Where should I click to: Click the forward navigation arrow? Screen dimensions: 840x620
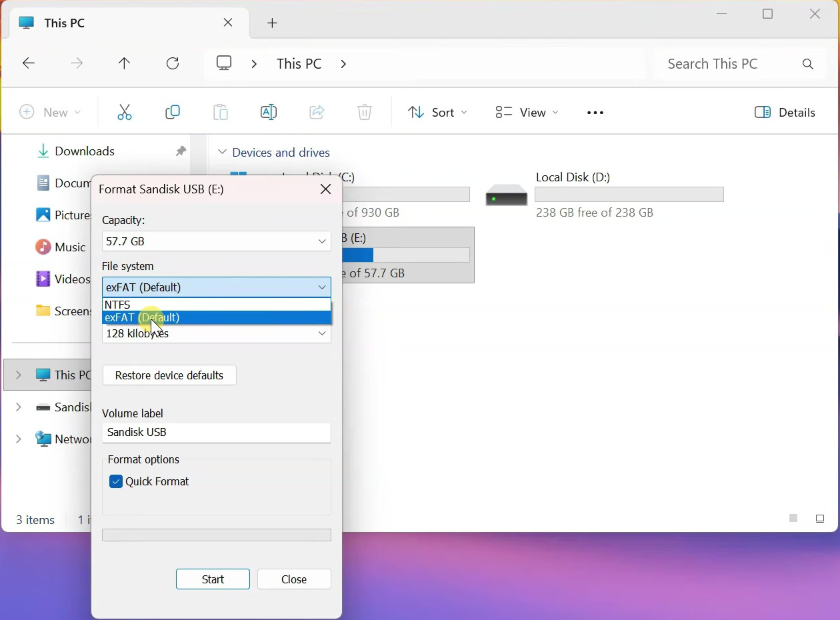click(77, 63)
